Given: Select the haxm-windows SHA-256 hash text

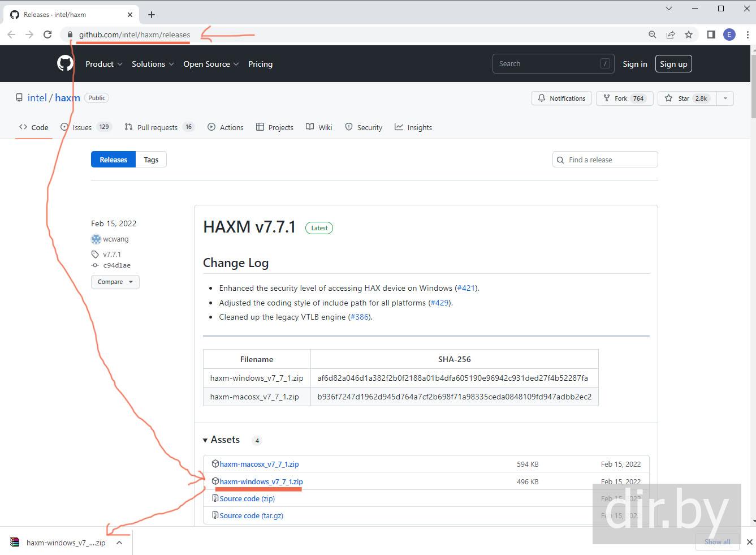Looking at the screenshot, I should (452, 378).
